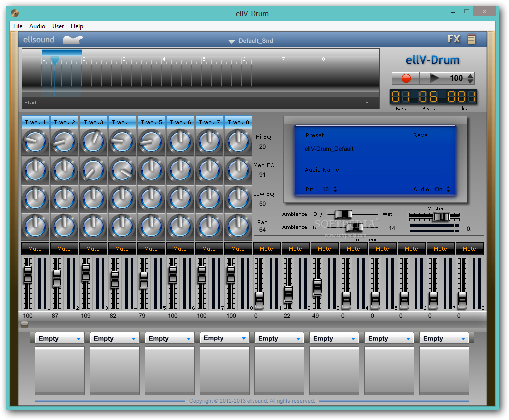Mute the second track channel
Screen dimensions: 509x420
click(x=64, y=249)
